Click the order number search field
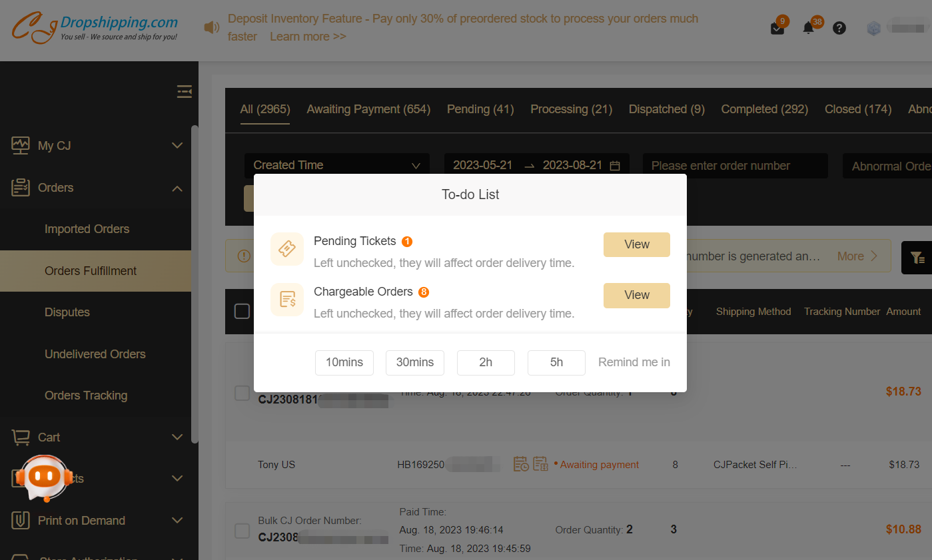The image size is (932, 560). tap(735, 166)
